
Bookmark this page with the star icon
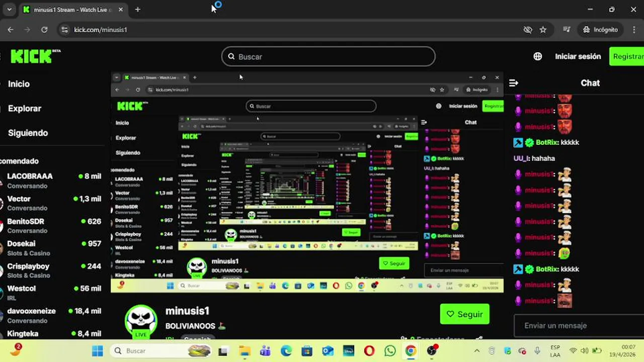[543, 30]
